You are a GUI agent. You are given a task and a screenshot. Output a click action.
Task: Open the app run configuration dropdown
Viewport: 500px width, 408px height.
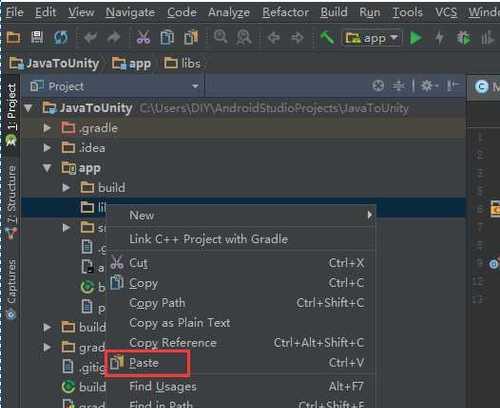pos(372,38)
